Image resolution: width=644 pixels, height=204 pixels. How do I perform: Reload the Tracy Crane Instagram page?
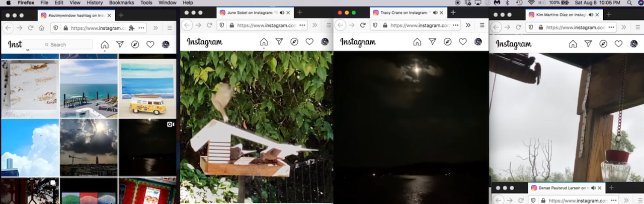coord(362,25)
